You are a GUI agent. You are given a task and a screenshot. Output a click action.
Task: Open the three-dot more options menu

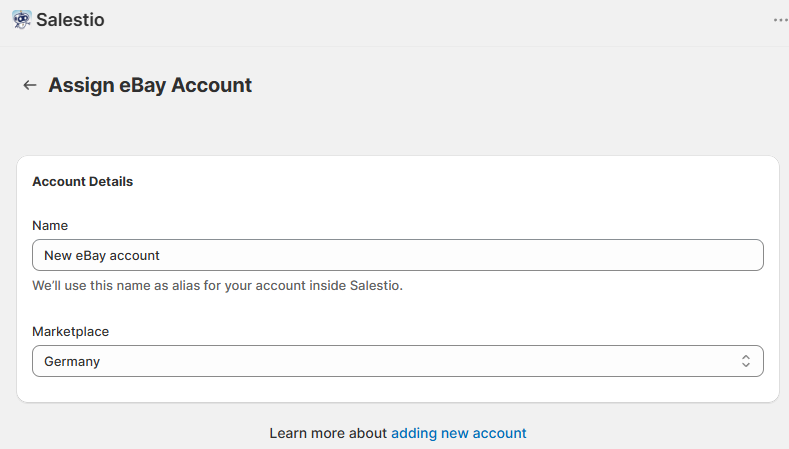(x=780, y=20)
